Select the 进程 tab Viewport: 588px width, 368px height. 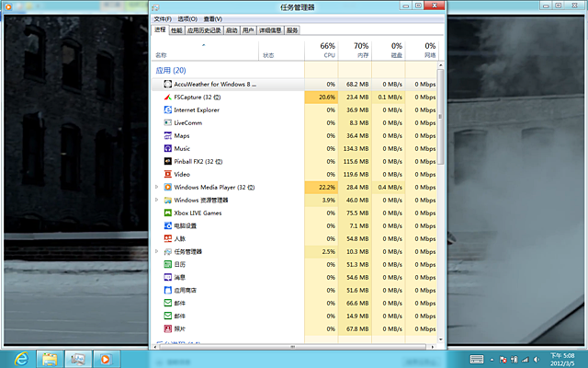pos(160,29)
